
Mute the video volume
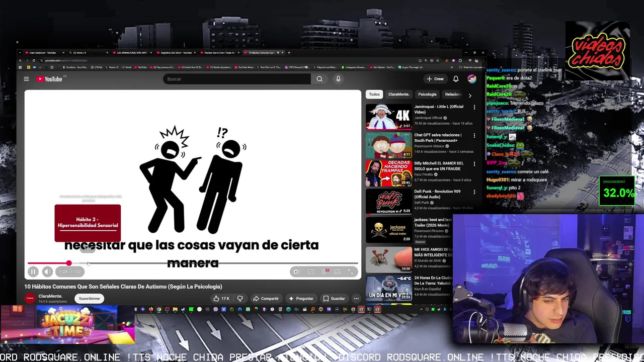47,271
